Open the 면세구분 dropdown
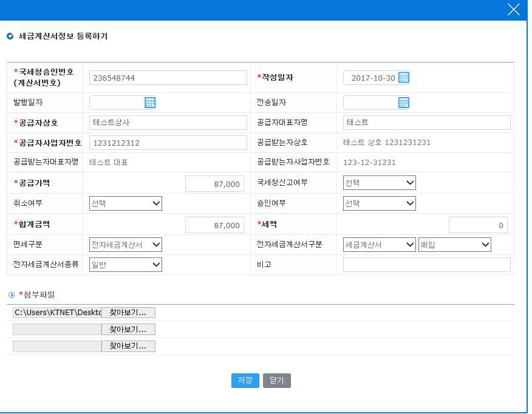Image resolution: width=532 pixels, height=414 pixels. [x=126, y=245]
